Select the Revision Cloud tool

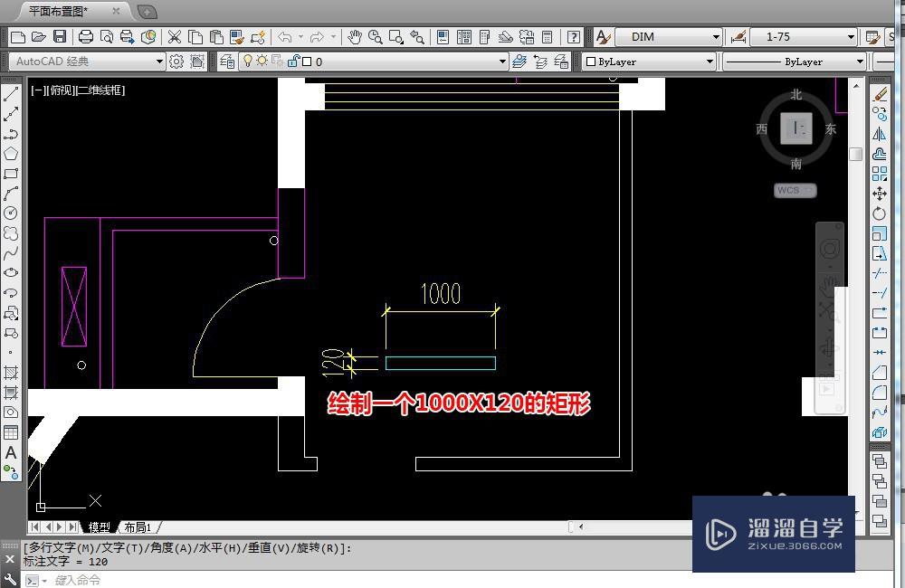point(10,233)
